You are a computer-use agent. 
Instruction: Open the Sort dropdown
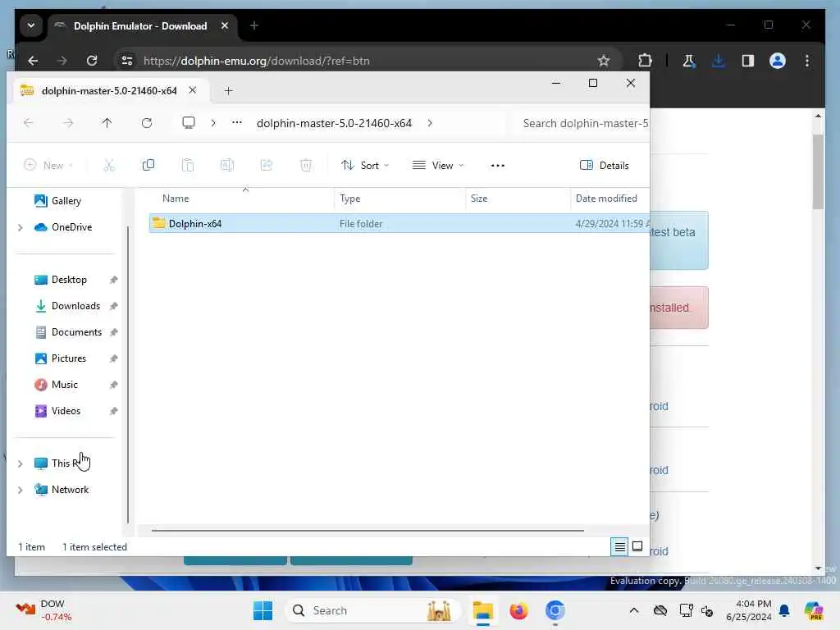click(x=365, y=166)
